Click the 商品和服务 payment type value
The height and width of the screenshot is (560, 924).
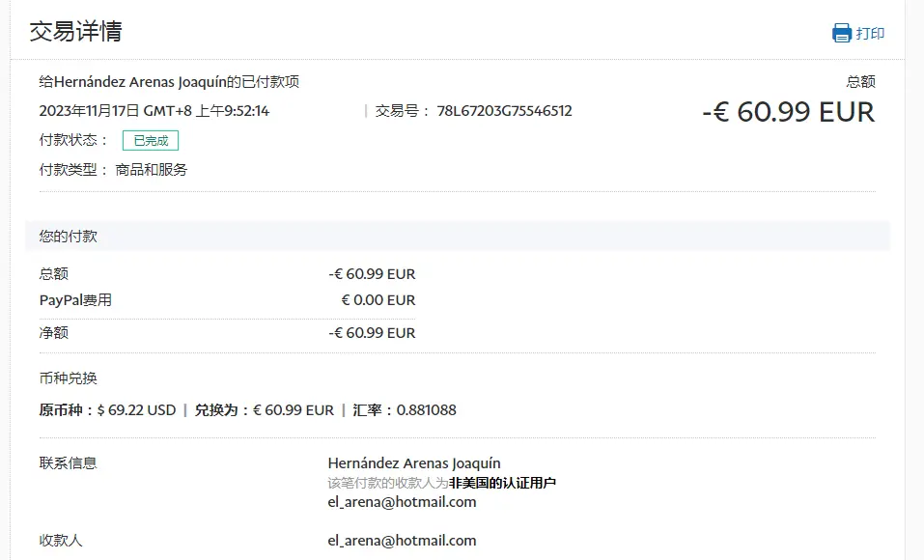151,170
